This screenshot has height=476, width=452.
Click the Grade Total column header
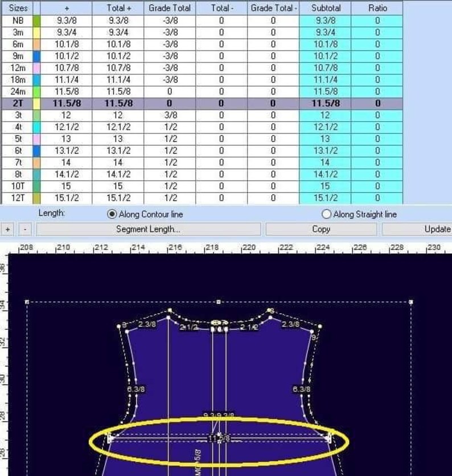pyautogui.click(x=170, y=8)
